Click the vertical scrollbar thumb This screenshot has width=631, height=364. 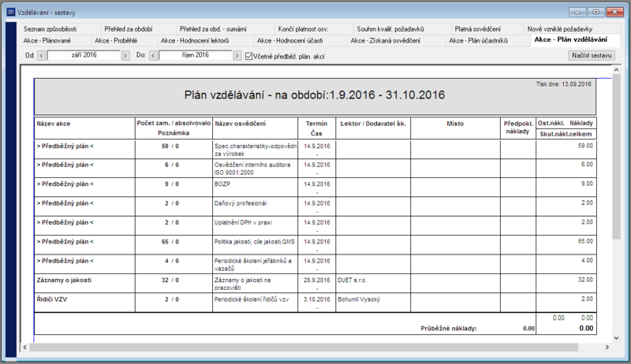pyautogui.click(x=616, y=157)
